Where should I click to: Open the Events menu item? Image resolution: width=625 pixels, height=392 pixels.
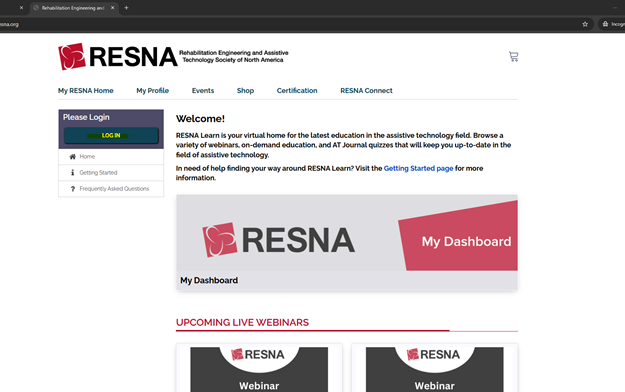(203, 91)
